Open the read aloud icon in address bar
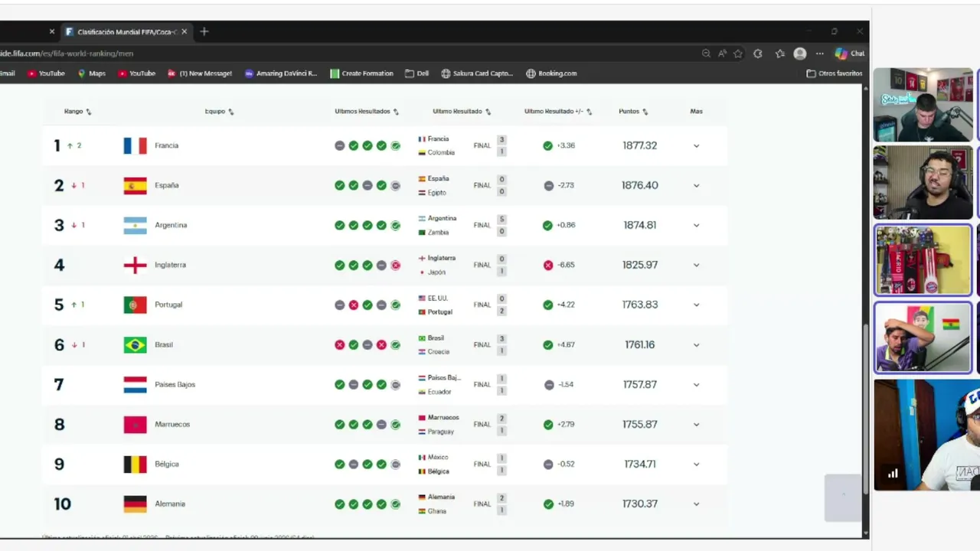The image size is (980, 551). [x=722, y=54]
